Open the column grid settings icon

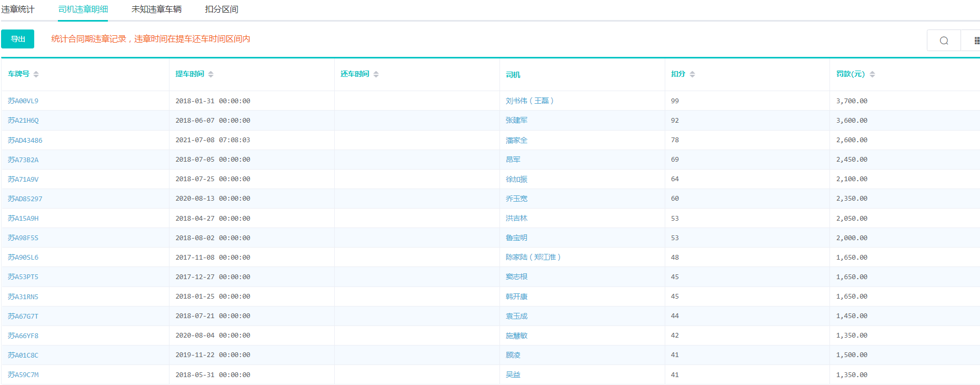click(976, 41)
